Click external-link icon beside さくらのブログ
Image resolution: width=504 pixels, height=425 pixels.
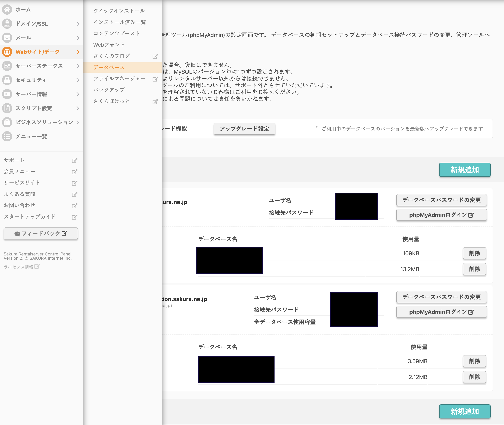coord(155,56)
